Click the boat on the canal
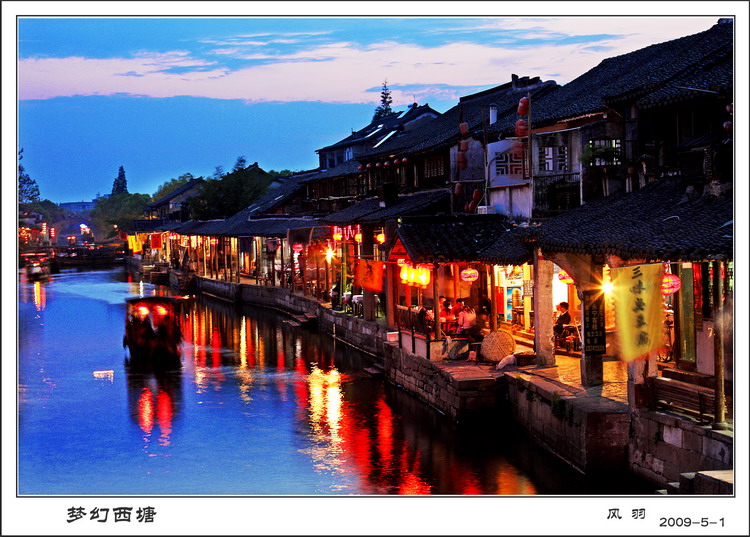750x537 pixels. click(153, 326)
